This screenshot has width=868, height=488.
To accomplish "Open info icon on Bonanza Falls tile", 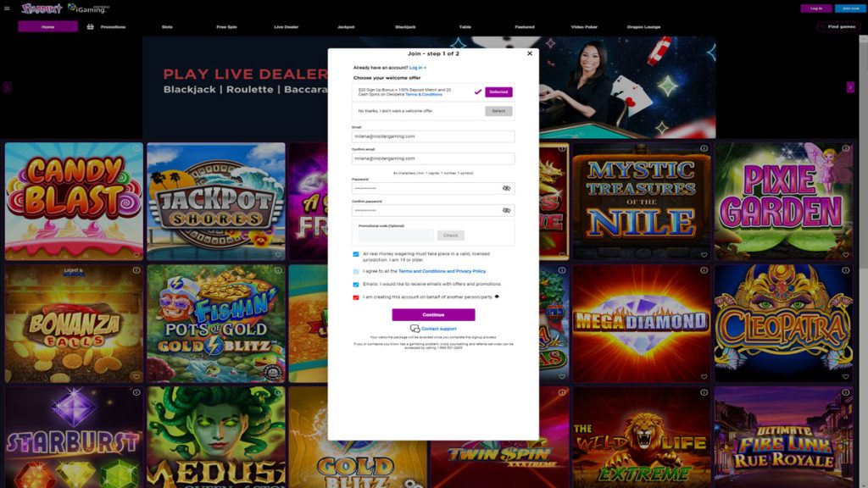I will click(136, 270).
